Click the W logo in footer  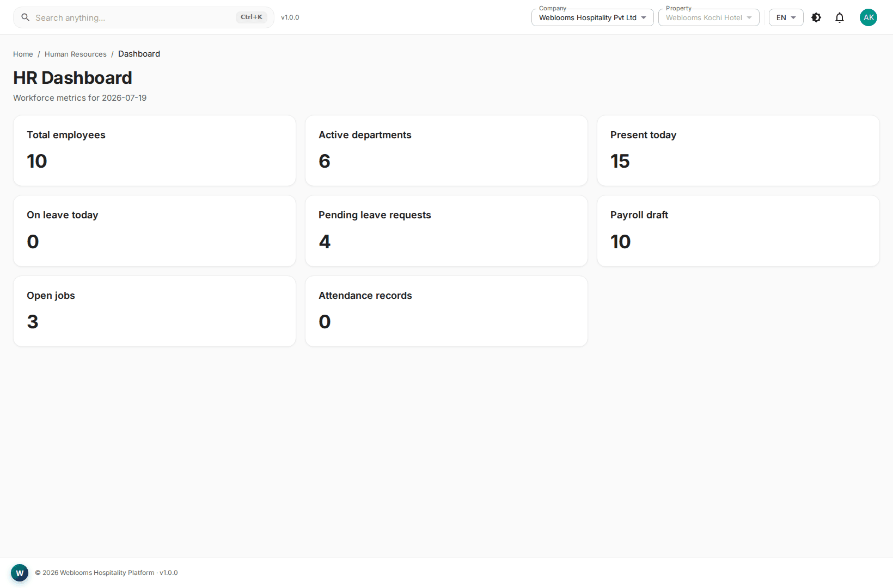[x=20, y=573]
